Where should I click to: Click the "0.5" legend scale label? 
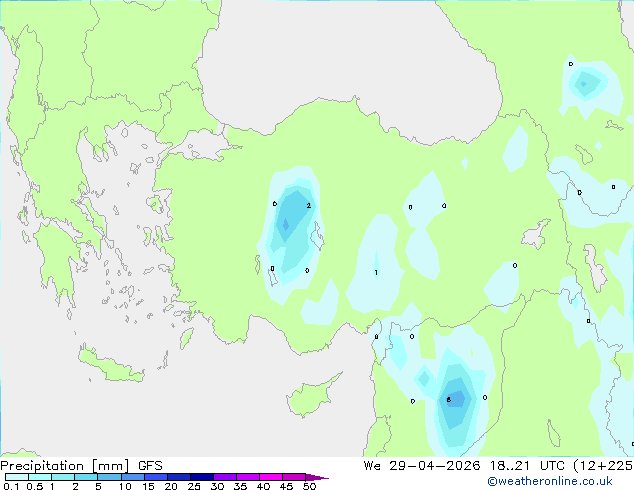[x=35, y=486]
